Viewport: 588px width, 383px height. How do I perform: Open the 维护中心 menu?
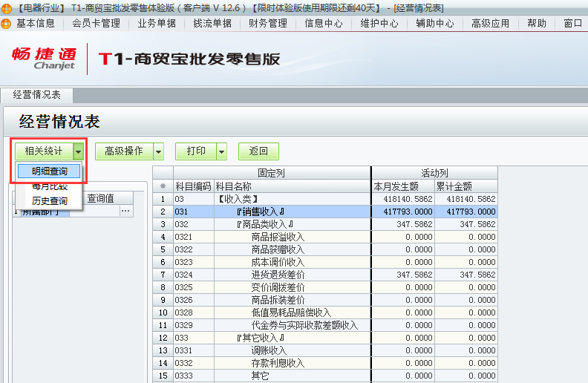(x=379, y=23)
